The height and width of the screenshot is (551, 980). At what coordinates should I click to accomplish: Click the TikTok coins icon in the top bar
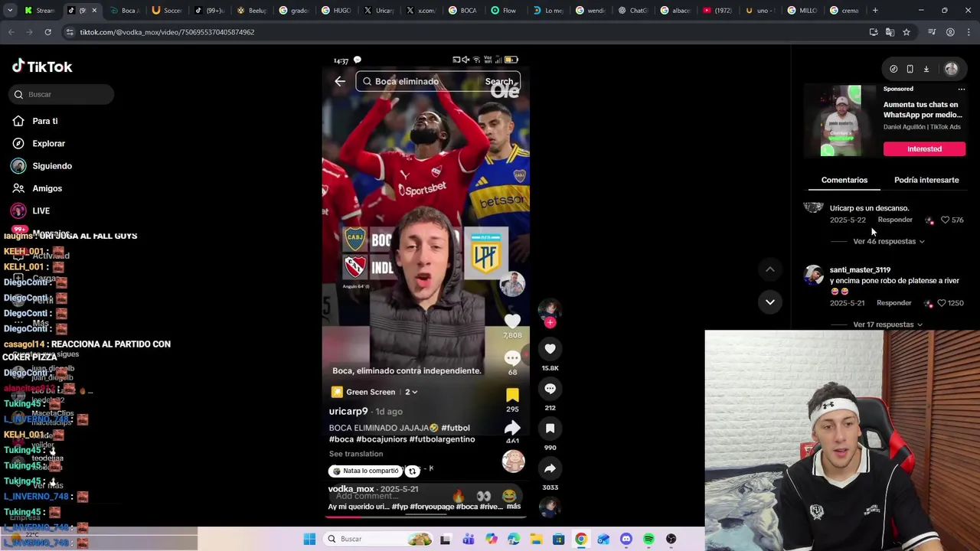tap(893, 69)
